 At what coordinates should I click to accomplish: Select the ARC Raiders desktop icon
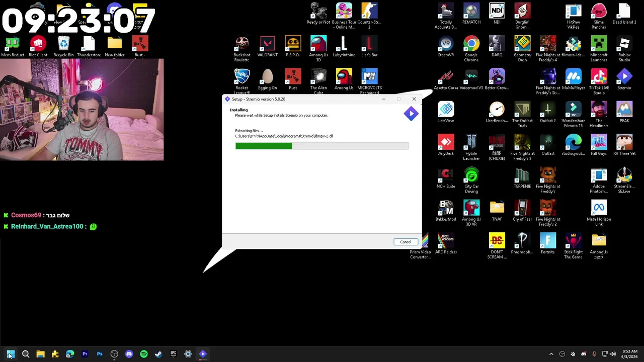tap(446, 243)
